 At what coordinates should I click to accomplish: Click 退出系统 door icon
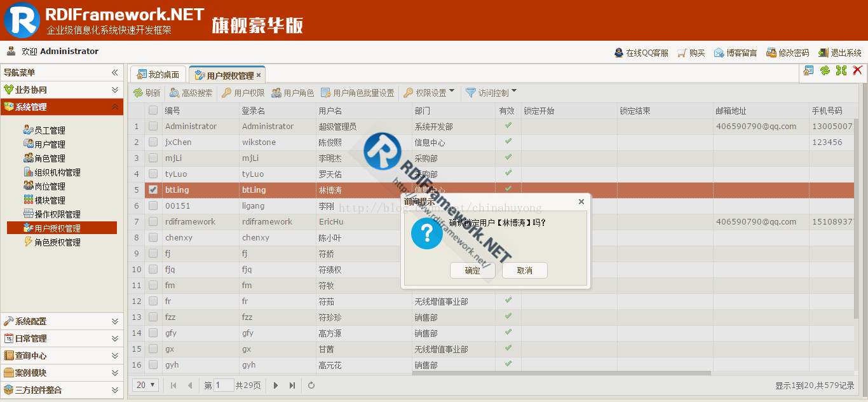click(823, 53)
